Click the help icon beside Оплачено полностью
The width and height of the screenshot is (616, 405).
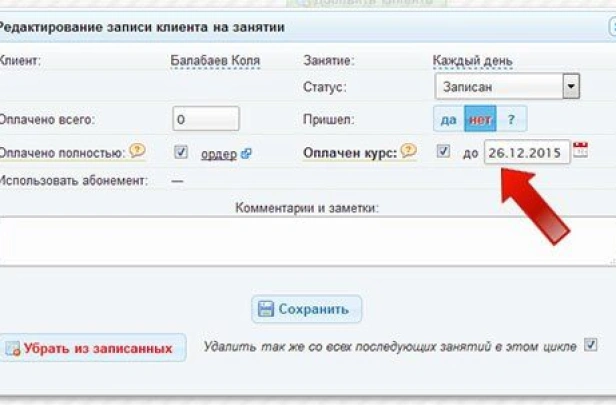(x=137, y=152)
